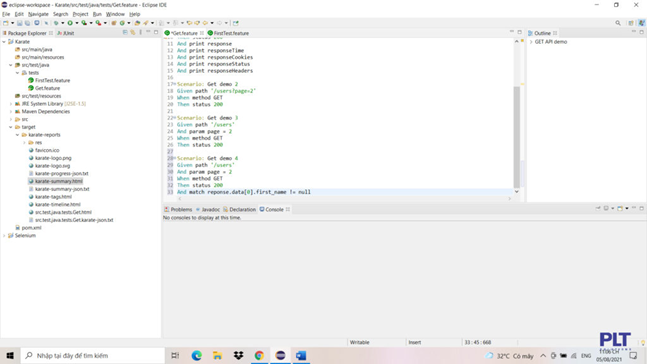Maximize the Outline panel

tap(642, 32)
